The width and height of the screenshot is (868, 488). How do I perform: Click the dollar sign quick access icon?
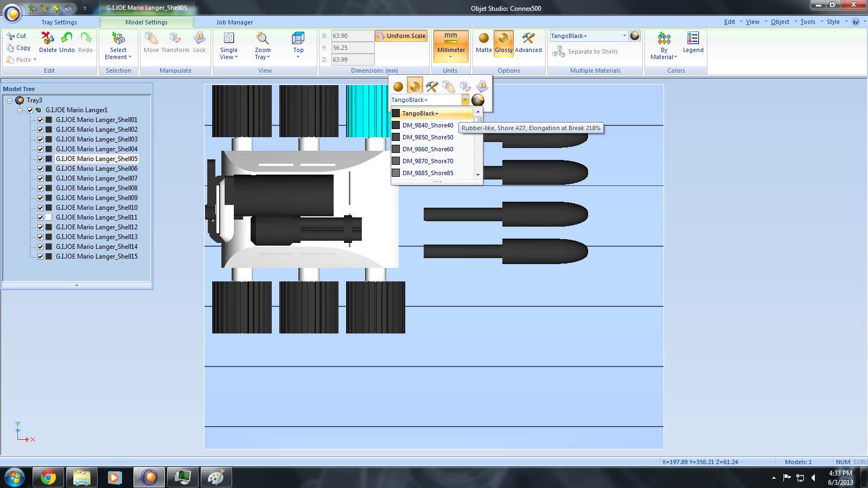(56, 8)
